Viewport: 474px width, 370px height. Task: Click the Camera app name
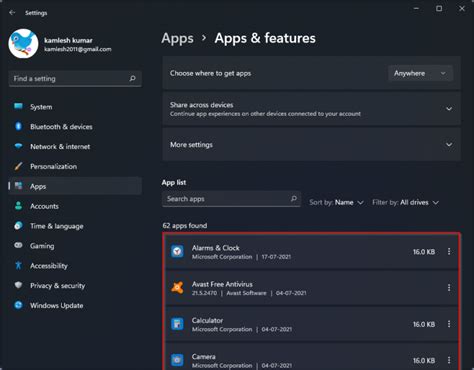203,356
